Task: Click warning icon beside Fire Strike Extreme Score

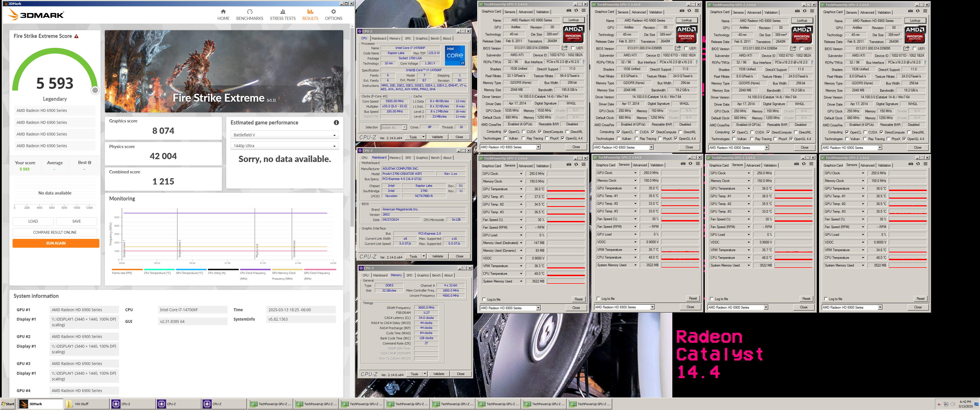Action: click(76, 36)
